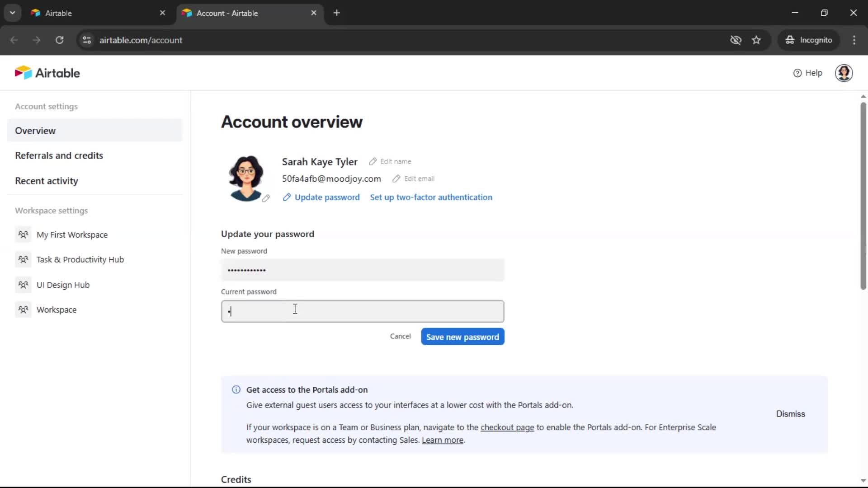The width and height of the screenshot is (868, 488).
Task: Click the email 50fa4afb@moodjoy.com text
Action: click(331, 178)
